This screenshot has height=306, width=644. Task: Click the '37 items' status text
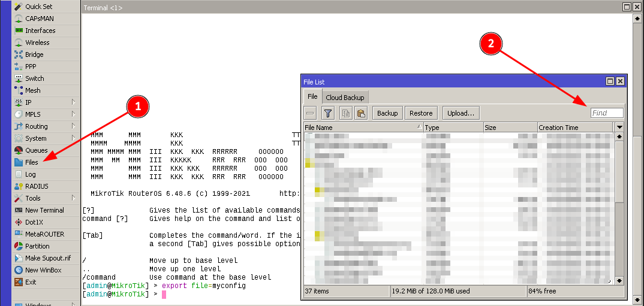(317, 291)
